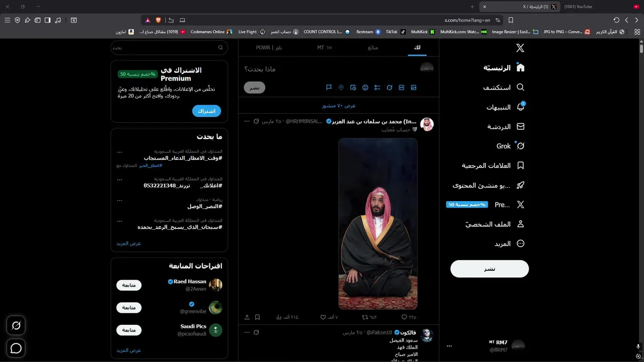Tag a location on the post
Screen dimensions: 644x362
[341, 87]
